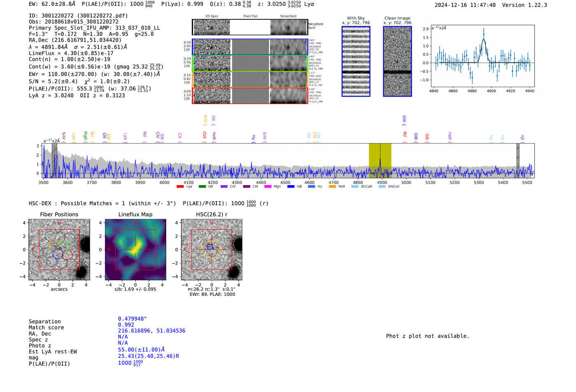Click the 'EWr: 89, PLAE: 1000' caption
Viewport: 576px width, 392px height.
tap(212, 295)
